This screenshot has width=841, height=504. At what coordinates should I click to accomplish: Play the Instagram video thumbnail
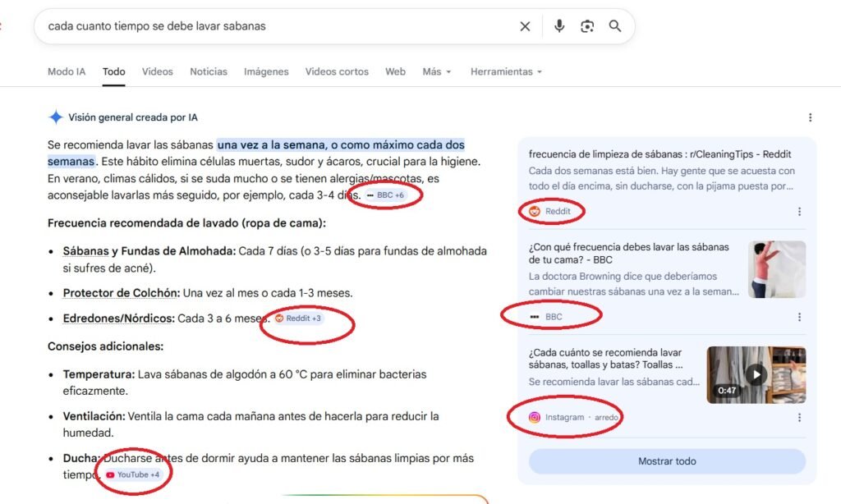click(756, 374)
